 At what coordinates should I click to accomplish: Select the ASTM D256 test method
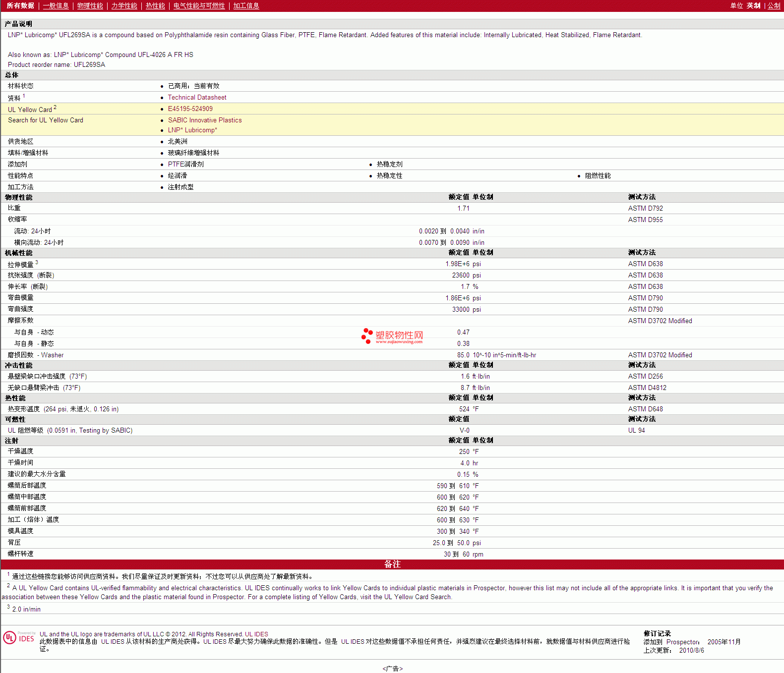pos(645,377)
